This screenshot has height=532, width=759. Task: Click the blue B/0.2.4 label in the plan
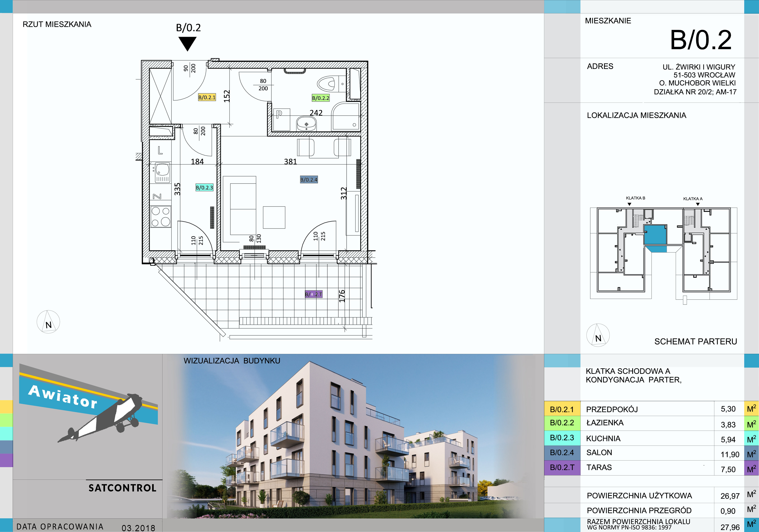(309, 180)
